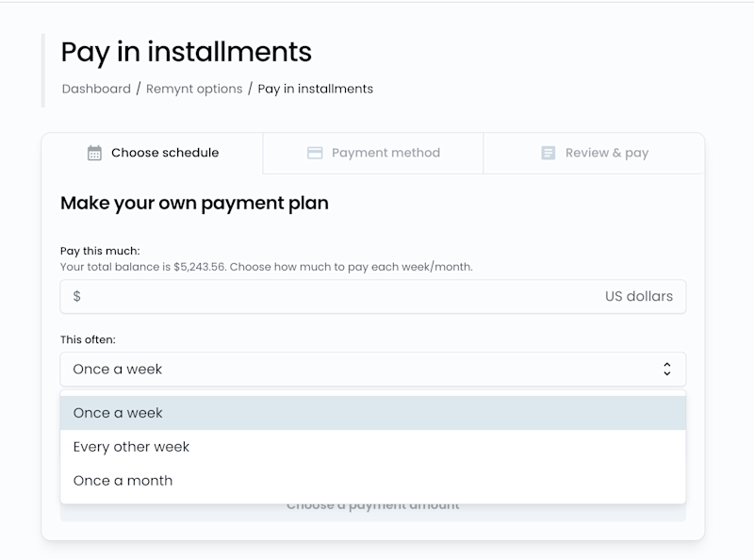This screenshot has width=754, height=560.
Task: Open the Dashboard breadcrumb link
Action: 96,89
